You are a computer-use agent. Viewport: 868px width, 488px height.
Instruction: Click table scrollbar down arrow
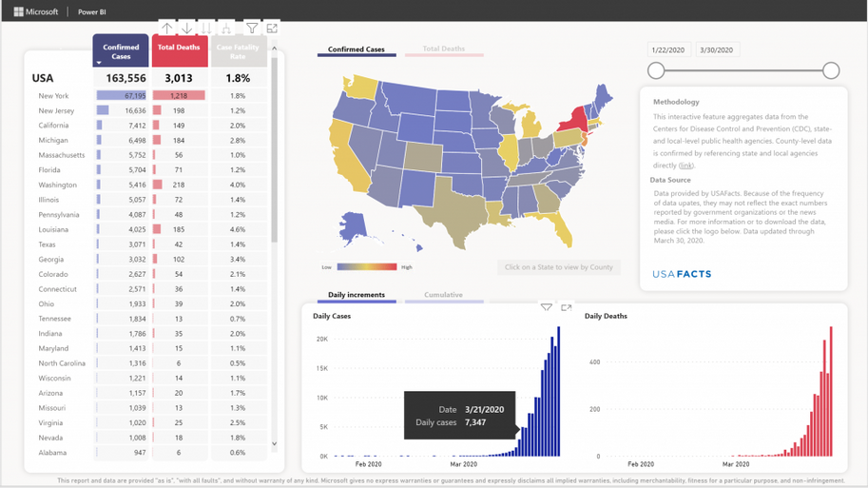point(274,443)
